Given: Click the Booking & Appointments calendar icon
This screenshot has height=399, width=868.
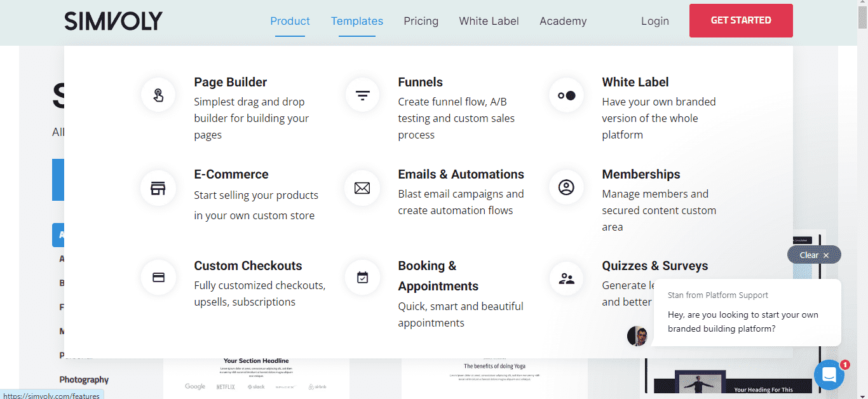Looking at the screenshot, I should tap(362, 278).
